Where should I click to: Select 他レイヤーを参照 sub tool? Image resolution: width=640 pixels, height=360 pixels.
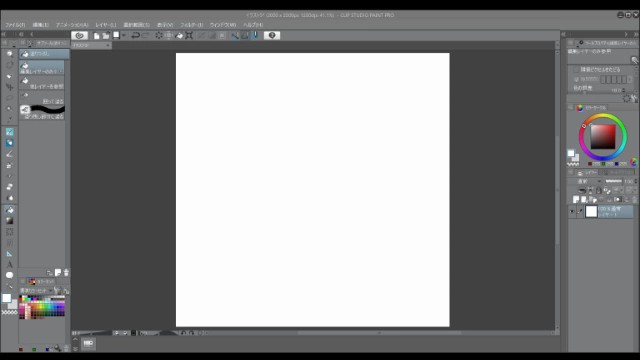[x=42, y=83]
